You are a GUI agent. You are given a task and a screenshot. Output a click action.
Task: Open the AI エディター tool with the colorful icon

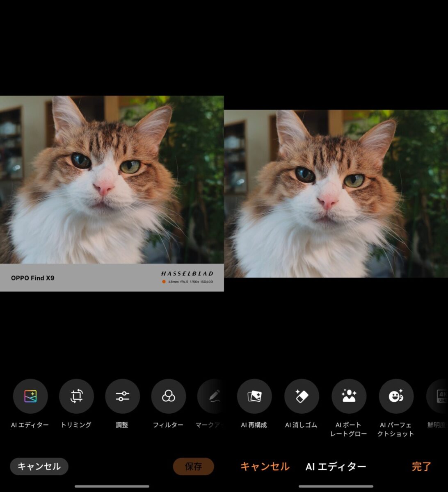pos(30,396)
